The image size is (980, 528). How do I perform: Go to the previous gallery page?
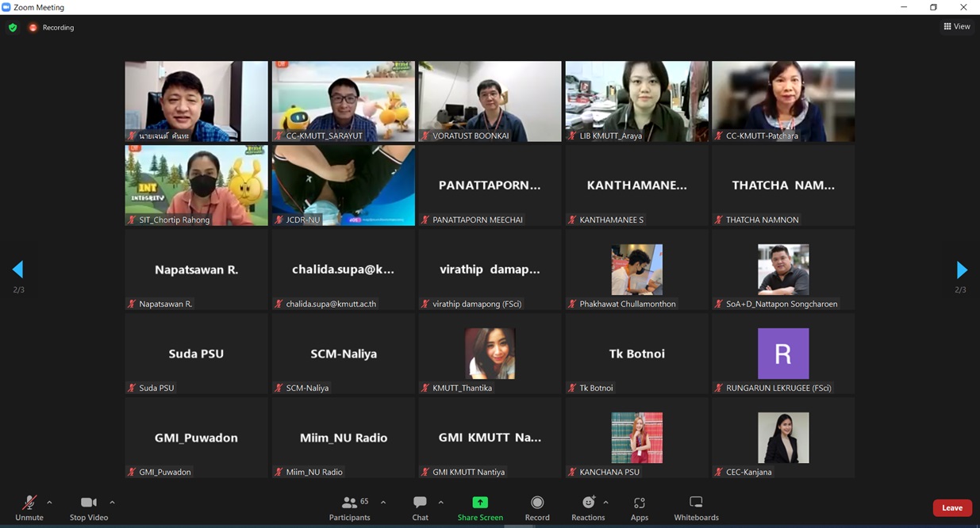pyautogui.click(x=17, y=270)
